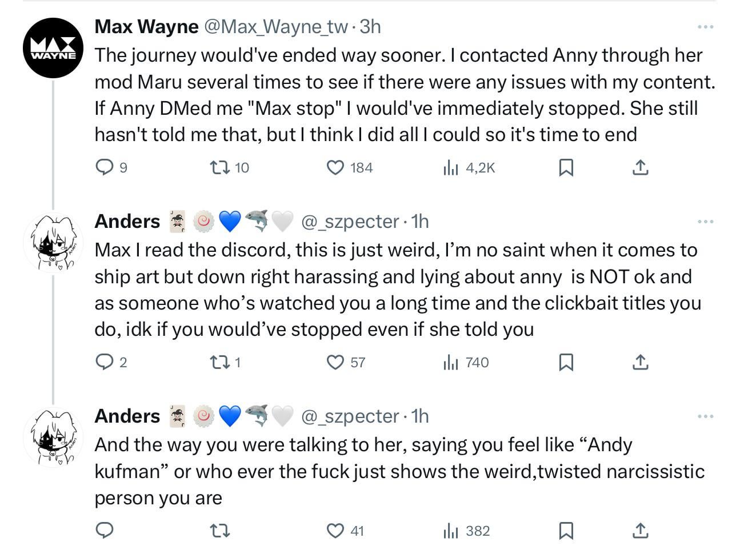Share Anders' last tweet
The image size is (756, 554).
[641, 531]
